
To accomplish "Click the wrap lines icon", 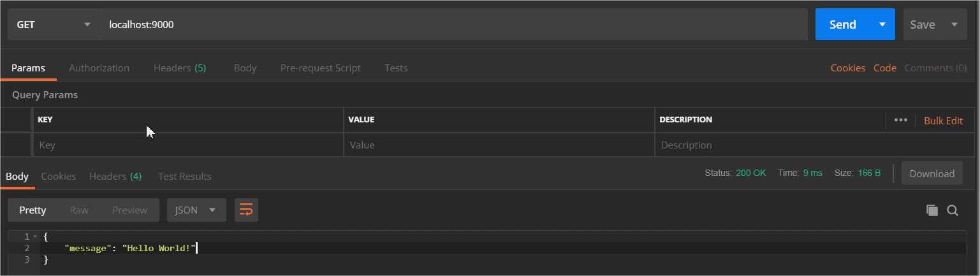I will coord(246,210).
